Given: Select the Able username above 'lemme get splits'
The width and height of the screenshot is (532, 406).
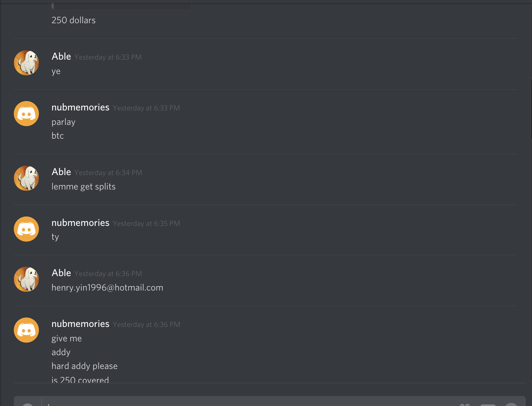Looking at the screenshot, I should [x=61, y=172].
